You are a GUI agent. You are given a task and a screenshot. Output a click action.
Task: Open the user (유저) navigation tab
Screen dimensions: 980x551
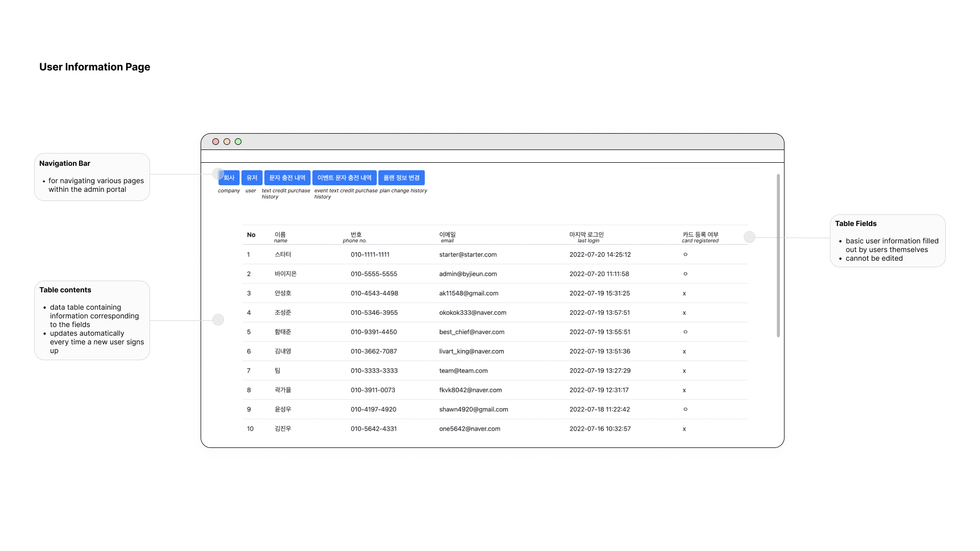(x=252, y=178)
